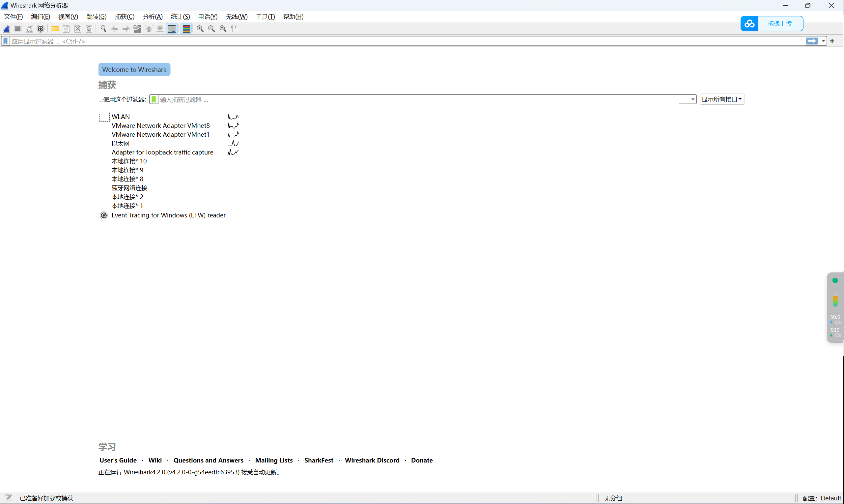Select 本地连接* 9 interface
Viewport: 844px width, 504px height.
pyautogui.click(x=127, y=170)
